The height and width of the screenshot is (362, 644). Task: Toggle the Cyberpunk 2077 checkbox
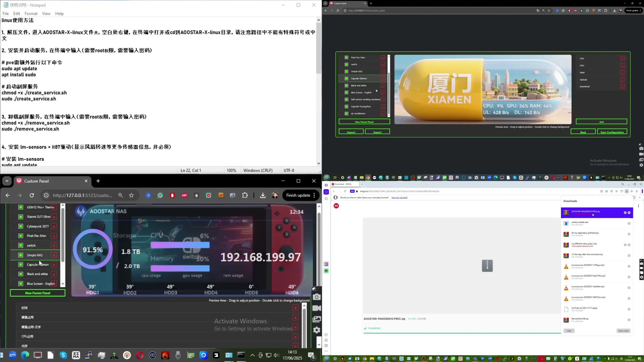point(21,226)
